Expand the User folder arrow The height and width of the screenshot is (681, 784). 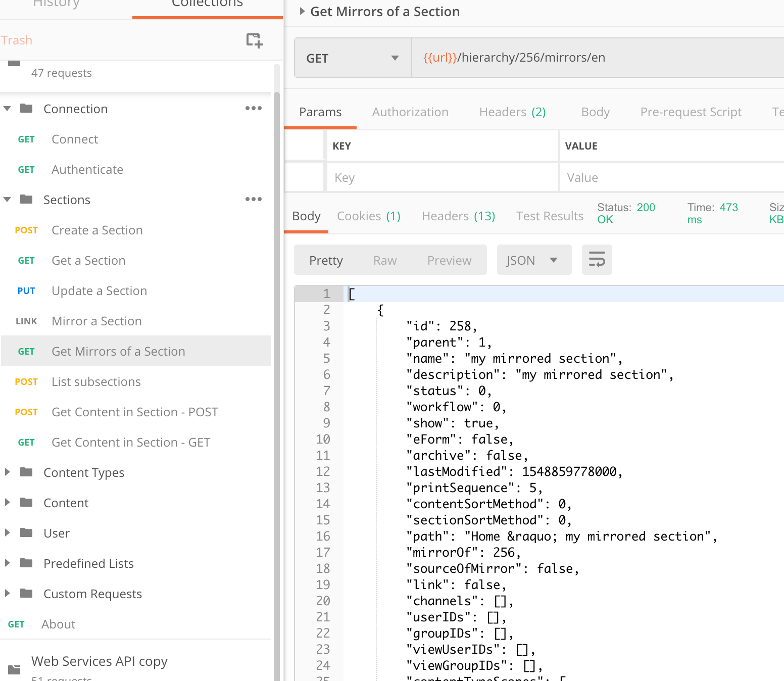coord(8,533)
